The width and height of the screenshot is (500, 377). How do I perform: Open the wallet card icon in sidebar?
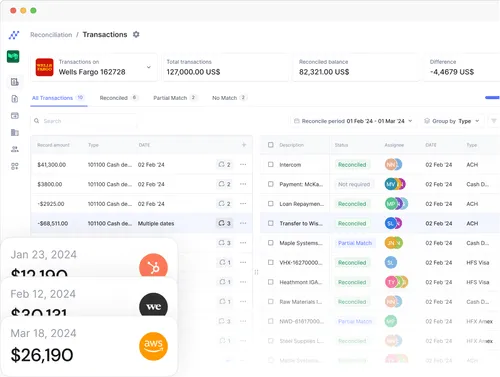(x=15, y=116)
